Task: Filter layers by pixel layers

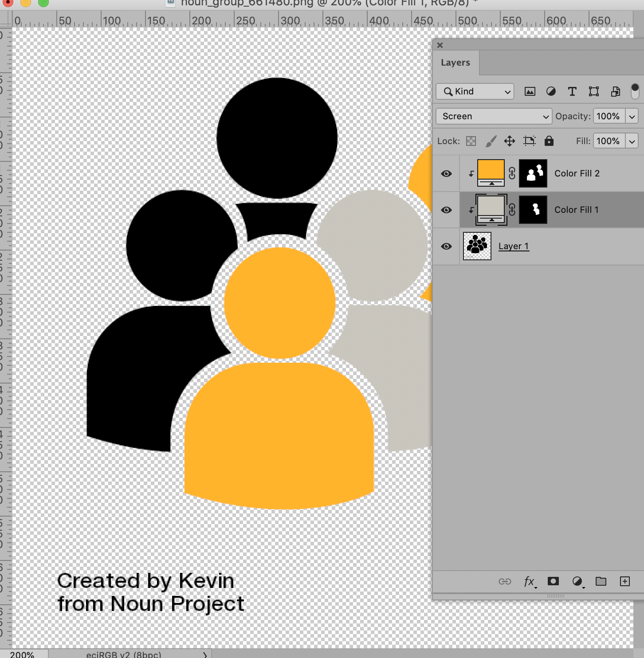Action: pyautogui.click(x=530, y=91)
